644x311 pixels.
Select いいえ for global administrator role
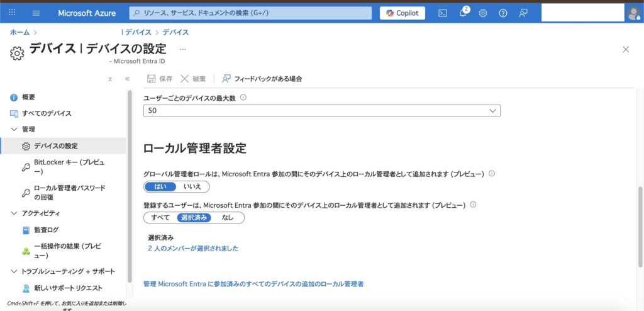[192, 187]
